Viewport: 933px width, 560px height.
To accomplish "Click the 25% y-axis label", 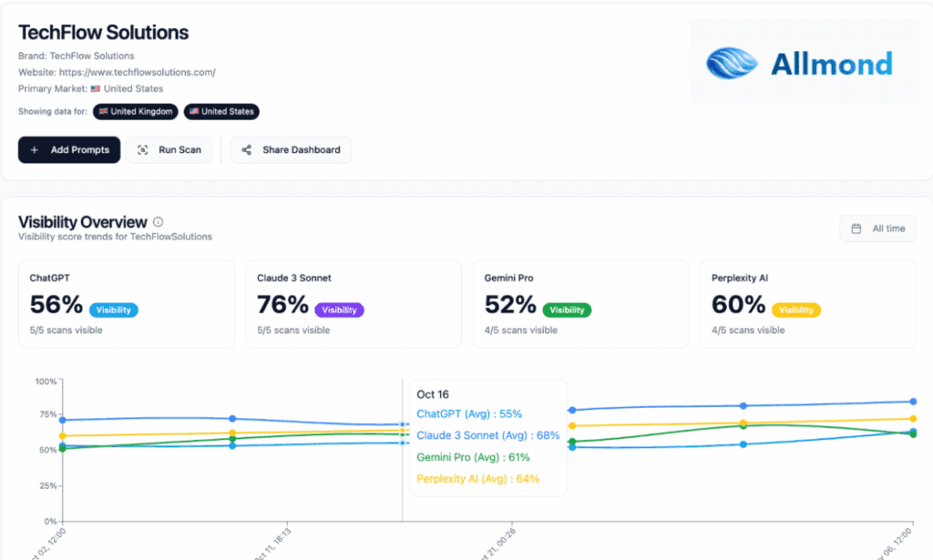I will point(48,485).
